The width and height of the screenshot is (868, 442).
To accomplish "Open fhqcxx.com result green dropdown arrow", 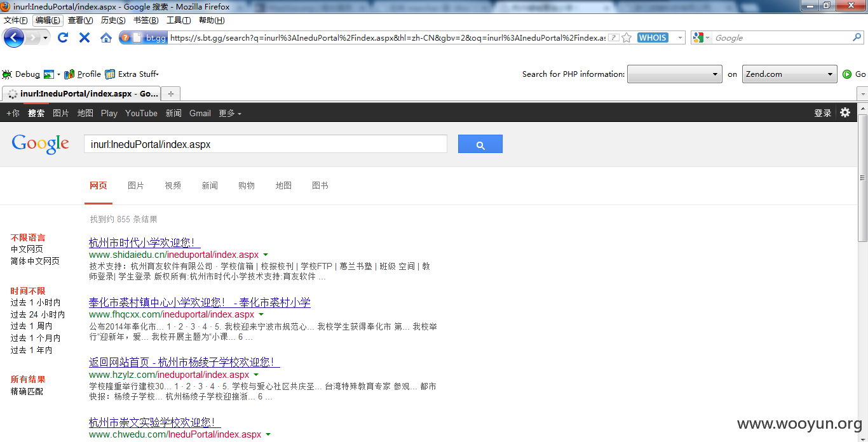I will [x=261, y=315].
